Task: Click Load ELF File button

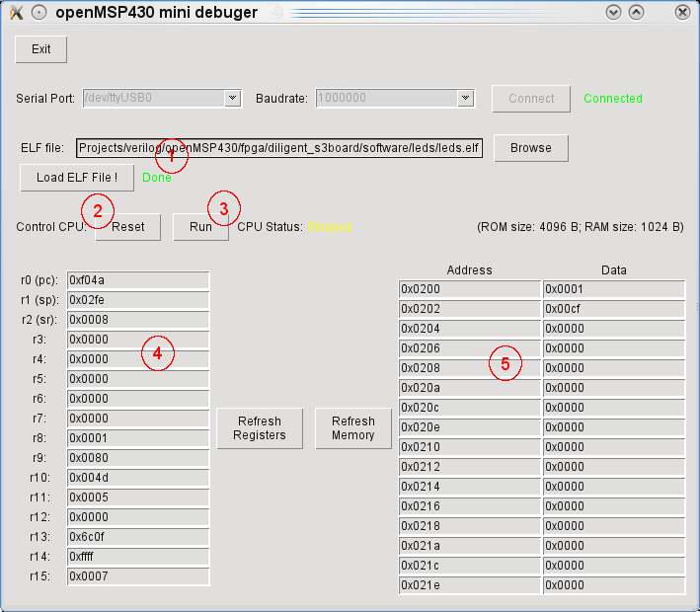Action: [x=77, y=178]
